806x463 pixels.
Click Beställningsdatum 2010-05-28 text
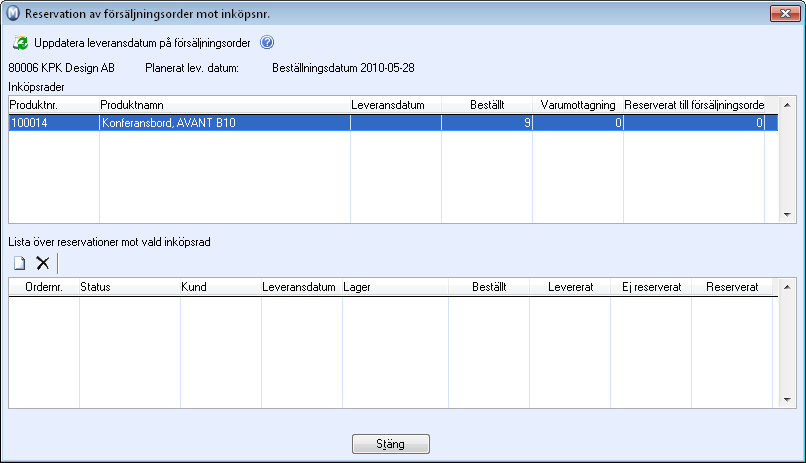[x=343, y=68]
